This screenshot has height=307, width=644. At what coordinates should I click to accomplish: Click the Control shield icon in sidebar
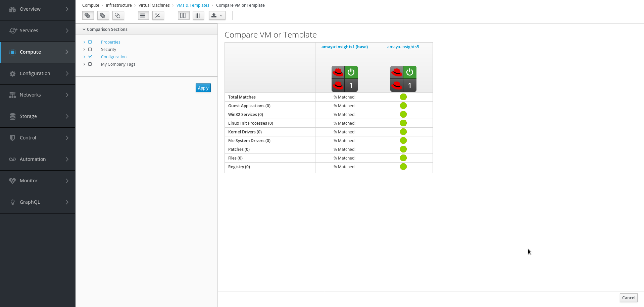[12, 138]
